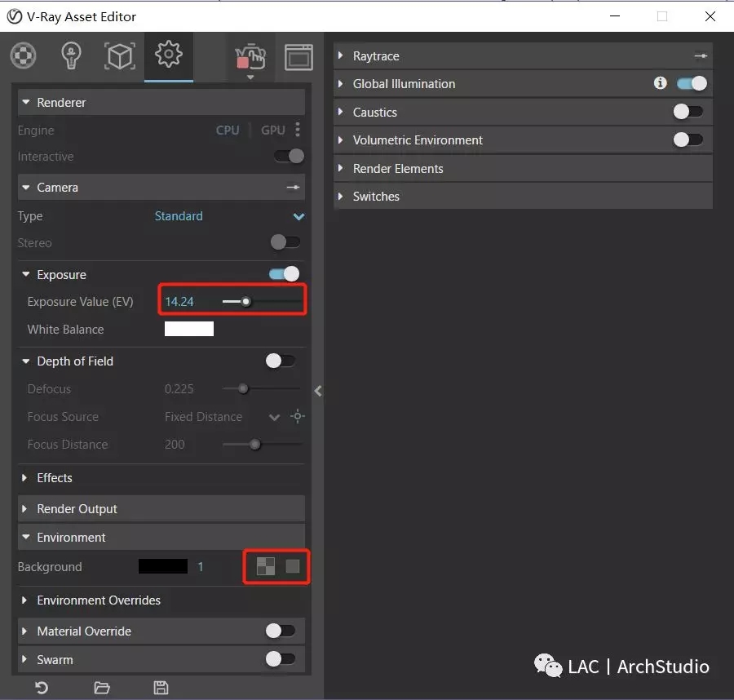The image size is (734, 700).
Task: Open the Lights asset tab
Action: coord(71,55)
